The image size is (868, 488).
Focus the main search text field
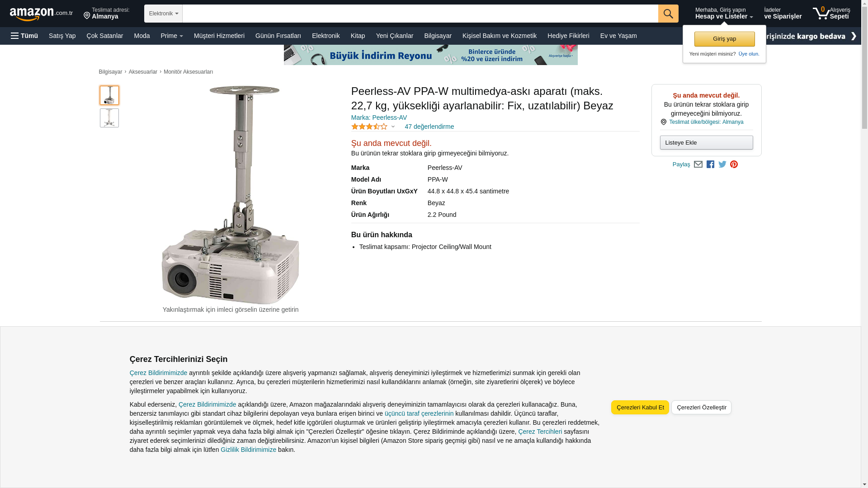click(420, 14)
